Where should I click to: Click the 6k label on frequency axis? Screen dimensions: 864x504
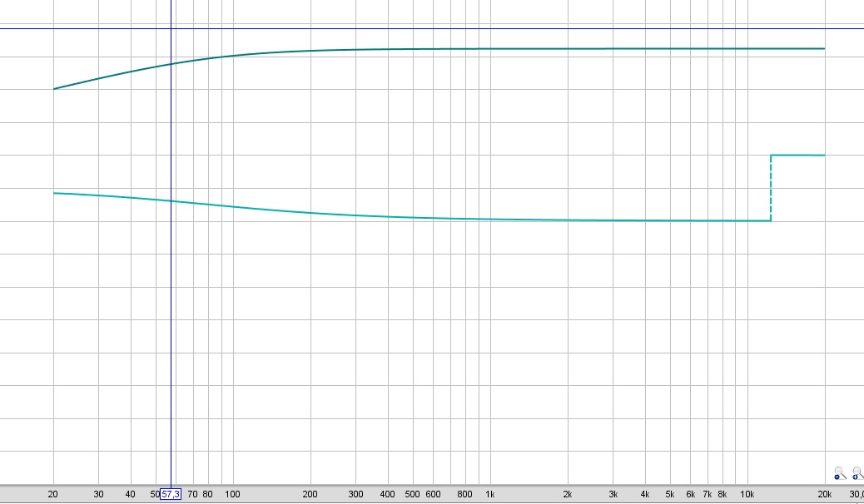[690, 494]
